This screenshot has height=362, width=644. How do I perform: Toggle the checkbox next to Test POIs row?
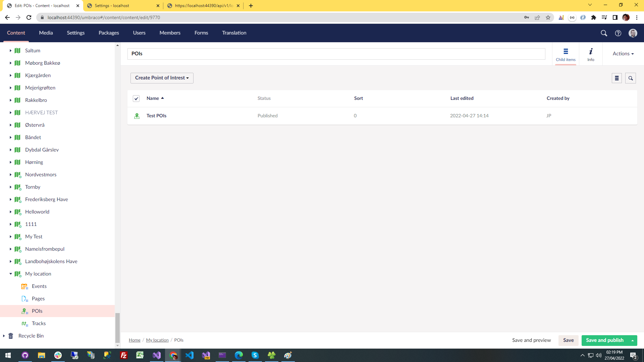[137, 115]
